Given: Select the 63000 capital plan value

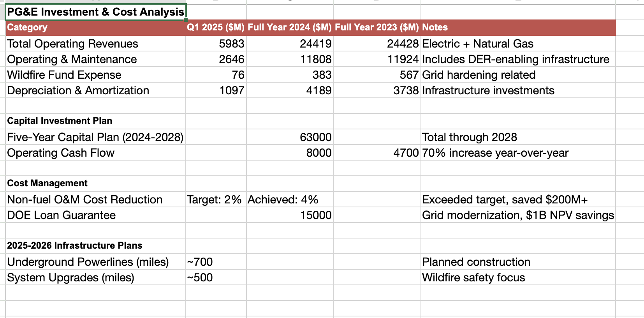Looking at the screenshot, I should [316, 137].
